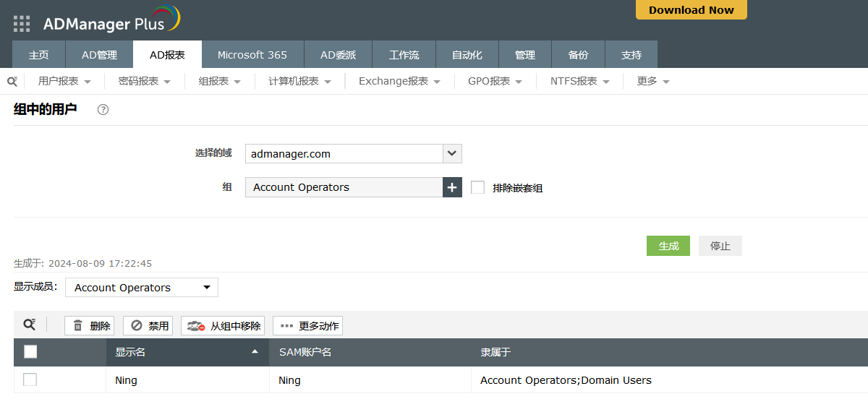The width and height of the screenshot is (868, 420).
Task: Click the help question mark icon
Action: (x=103, y=110)
